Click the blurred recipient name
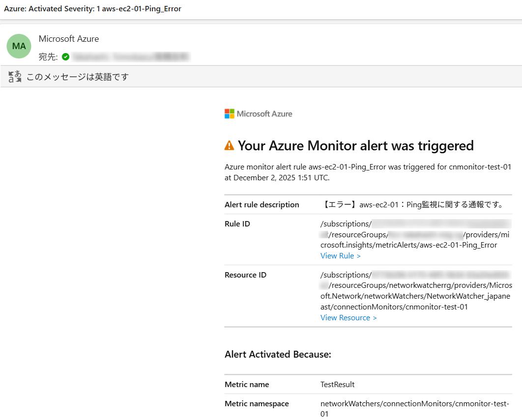Viewport: 522px width, 420px height. tap(131, 57)
